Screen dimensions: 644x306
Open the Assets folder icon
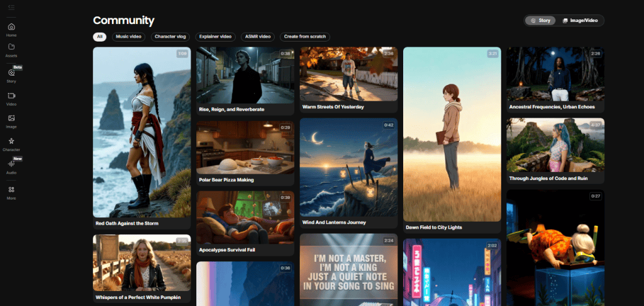11,47
